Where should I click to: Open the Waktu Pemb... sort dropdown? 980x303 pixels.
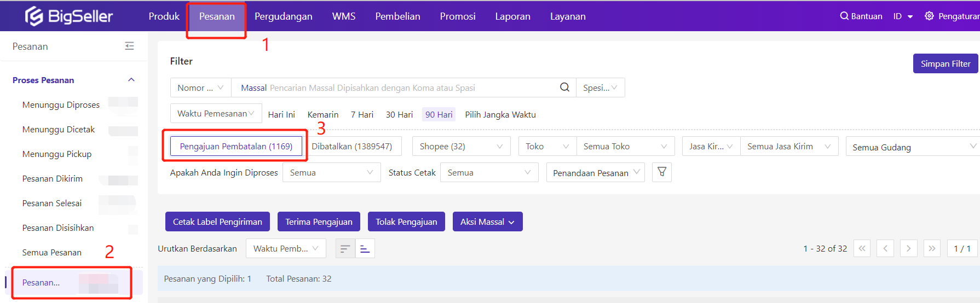pyautogui.click(x=286, y=249)
